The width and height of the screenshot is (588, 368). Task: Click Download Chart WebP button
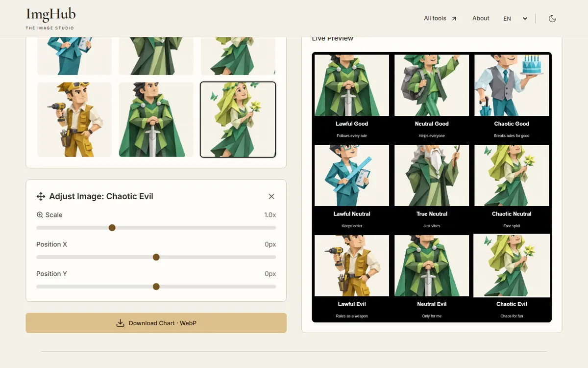tap(156, 323)
